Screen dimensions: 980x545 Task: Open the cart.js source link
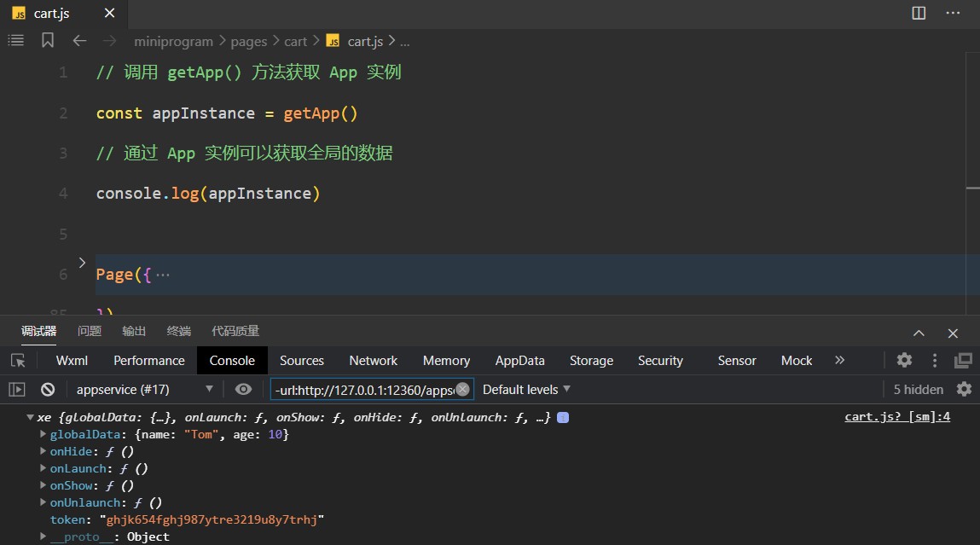(x=896, y=417)
